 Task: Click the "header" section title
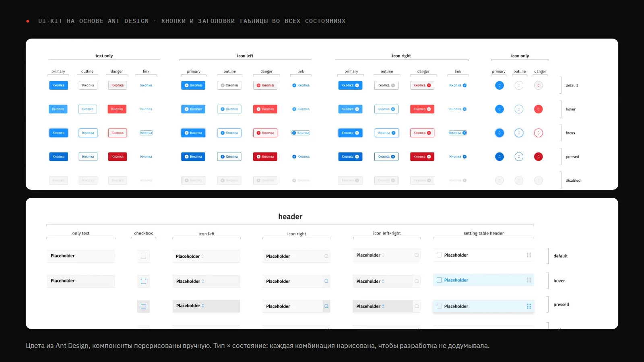point(290,216)
